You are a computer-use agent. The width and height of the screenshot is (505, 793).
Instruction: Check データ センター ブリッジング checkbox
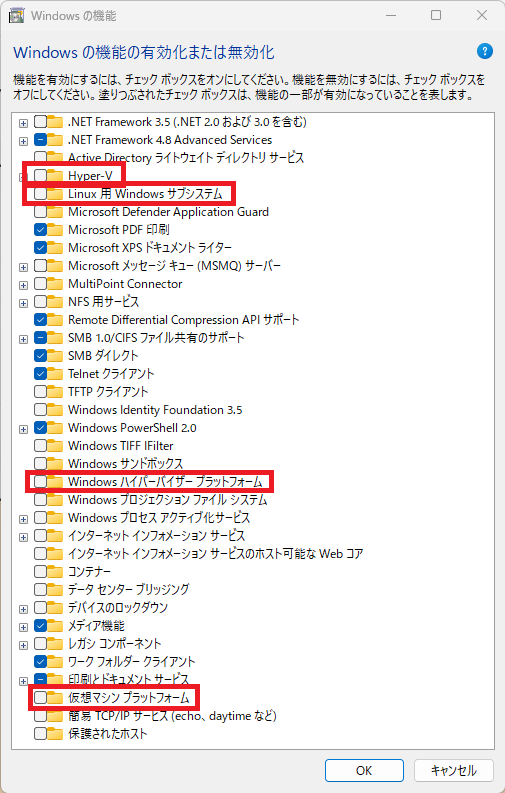click(x=40, y=589)
